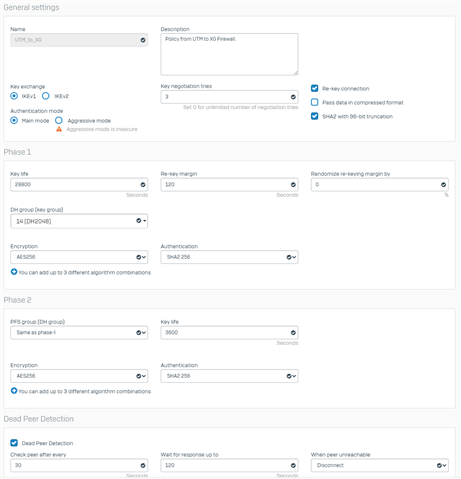The height and width of the screenshot is (479, 461).
Task: Click the orange warning icon for Aggressive mode
Action: click(x=59, y=129)
